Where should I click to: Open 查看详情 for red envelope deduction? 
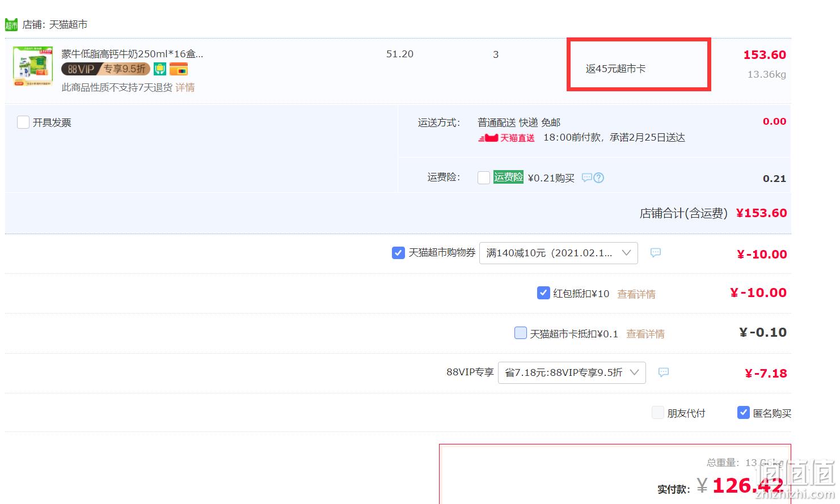tap(636, 294)
